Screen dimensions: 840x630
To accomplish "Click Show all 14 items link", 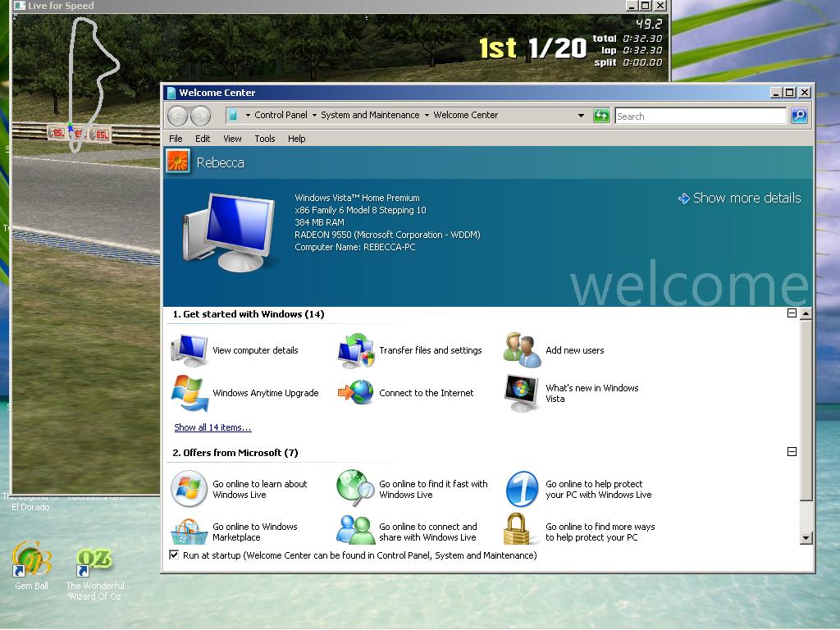I will point(212,427).
